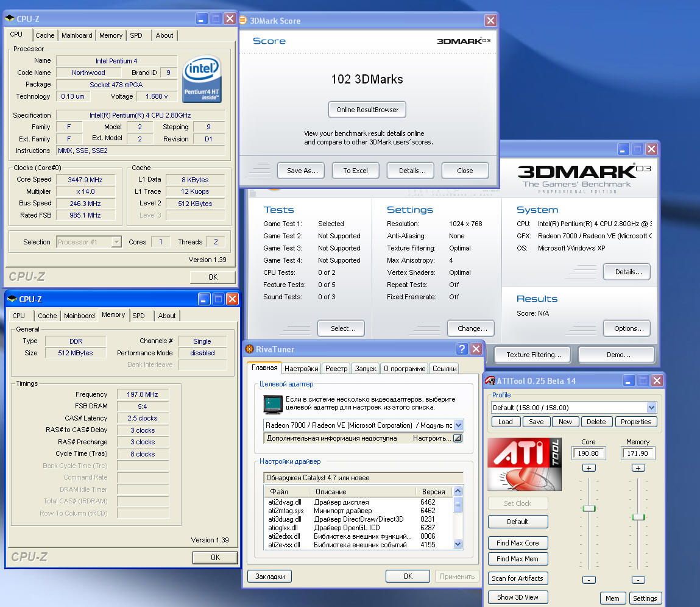Decrease Core clock with minus button

(x=589, y=580)
